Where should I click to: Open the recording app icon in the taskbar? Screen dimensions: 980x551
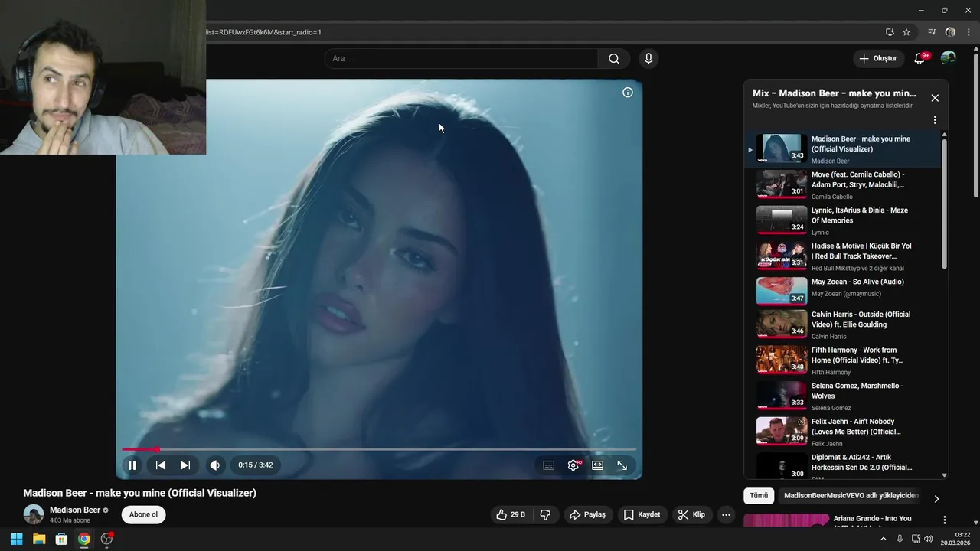[x=106, y=539]
